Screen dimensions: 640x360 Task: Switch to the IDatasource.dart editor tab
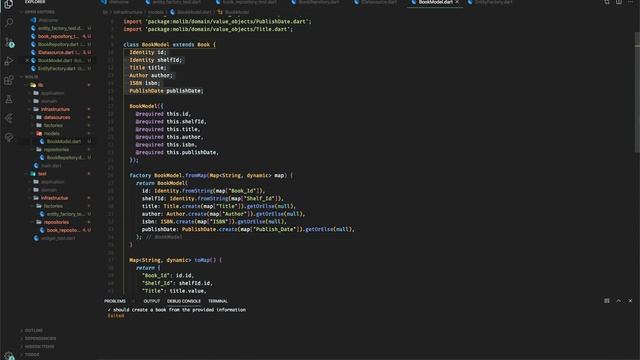[x=376, y=2]
